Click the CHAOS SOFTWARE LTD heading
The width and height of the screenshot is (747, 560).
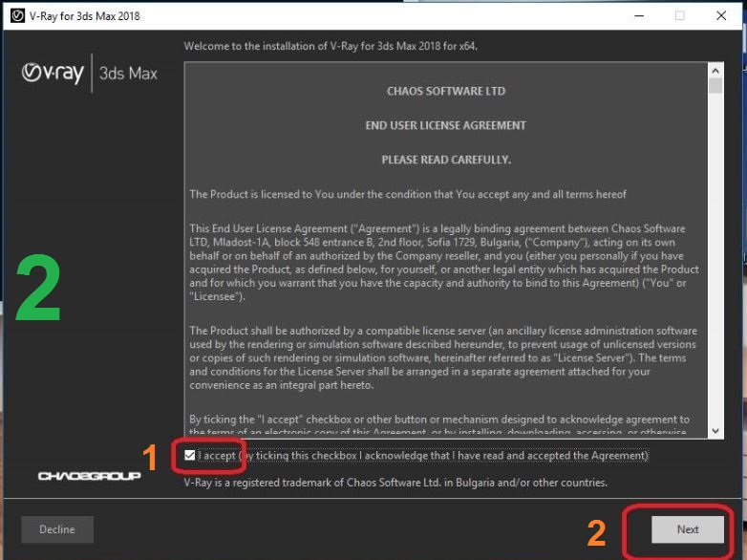coord(446,91)
